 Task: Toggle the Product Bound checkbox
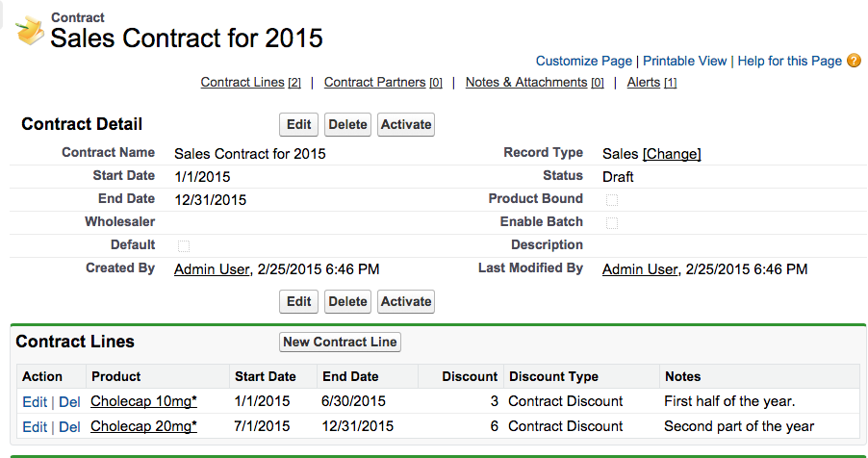point(612,200)
